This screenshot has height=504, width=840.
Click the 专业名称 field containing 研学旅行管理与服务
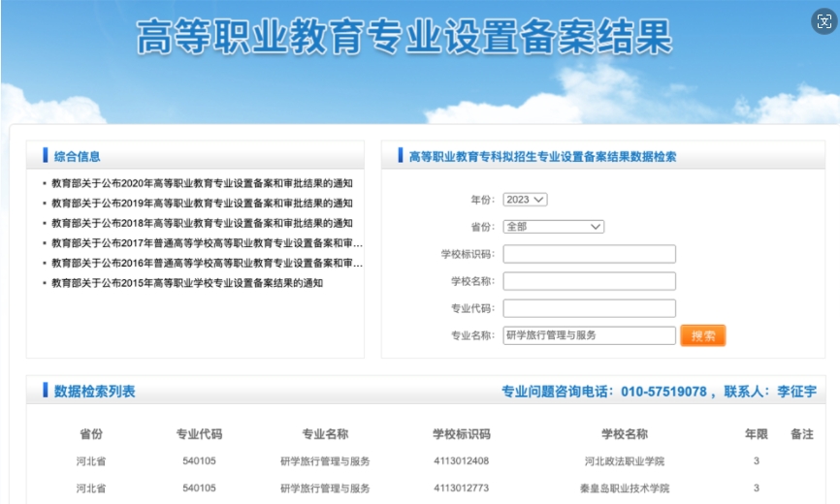(x=590, y=335)
